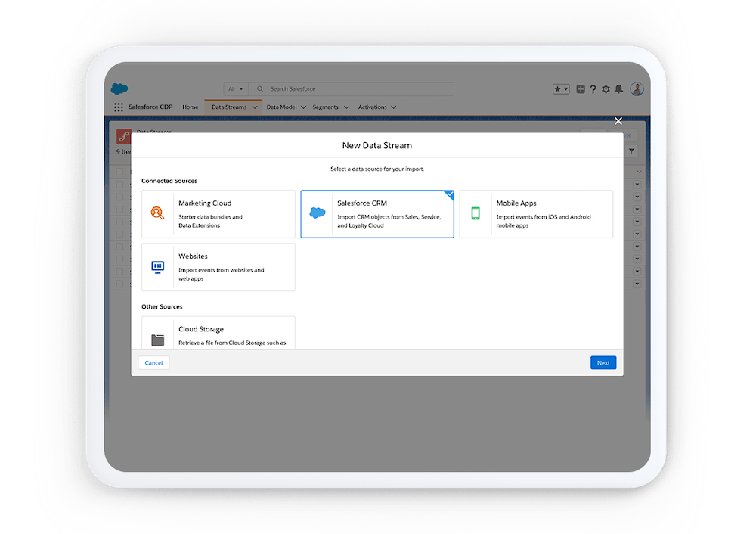Open the All search scope dropdown
Viewport: 756px width, 534px height.
pos(236,89)
